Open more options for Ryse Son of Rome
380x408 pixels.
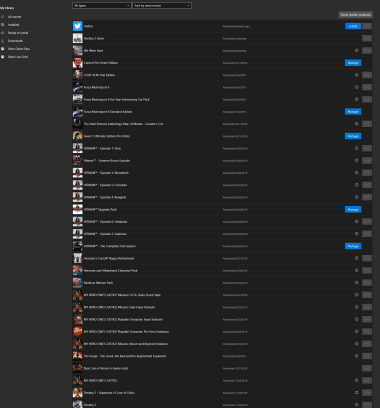[367, 368]
